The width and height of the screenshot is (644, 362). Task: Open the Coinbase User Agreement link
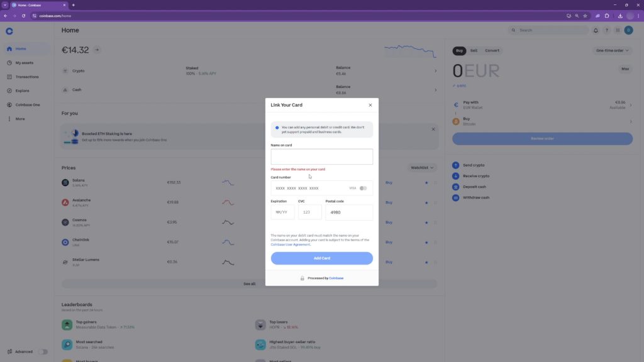(x=291, y=244)
